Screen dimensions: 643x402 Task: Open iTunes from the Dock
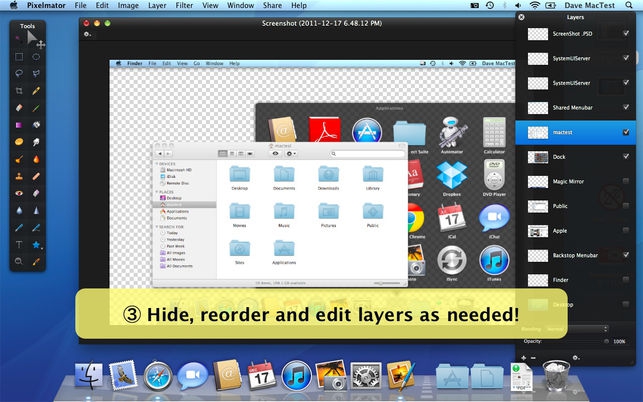click(x=296, y=375)
